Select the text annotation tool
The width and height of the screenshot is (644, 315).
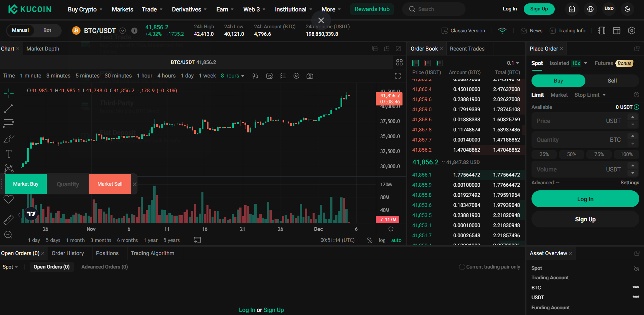click(x=9, y=154)
